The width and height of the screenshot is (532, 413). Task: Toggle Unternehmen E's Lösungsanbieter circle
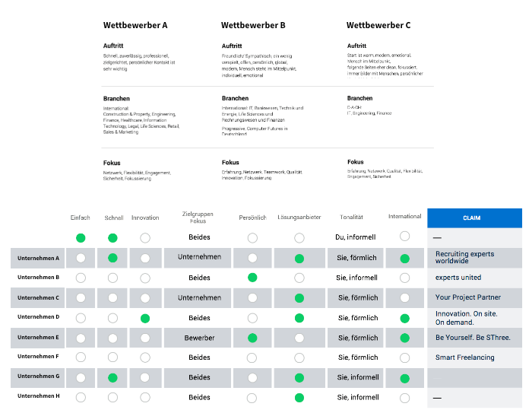click(299, 338)
